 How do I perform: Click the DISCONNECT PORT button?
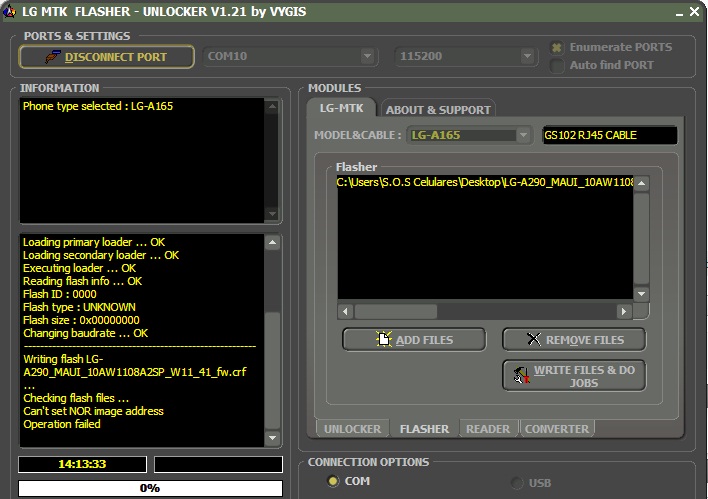point(107,57)
